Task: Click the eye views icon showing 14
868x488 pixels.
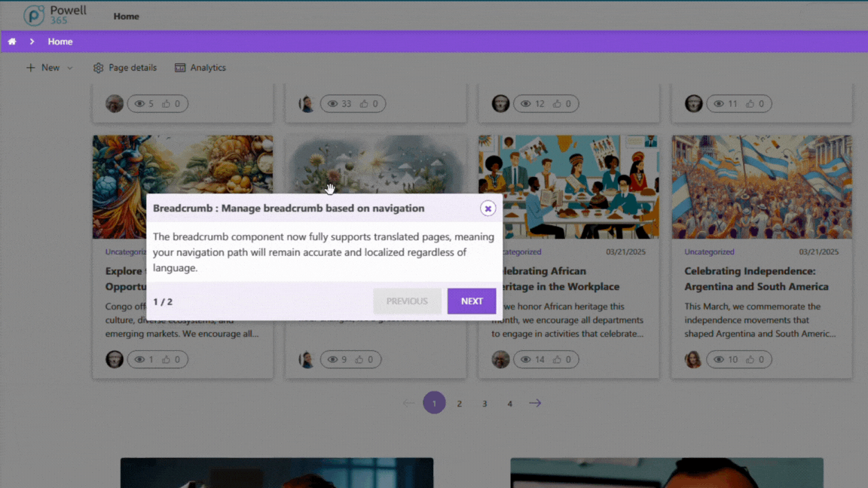Action: 525,359
